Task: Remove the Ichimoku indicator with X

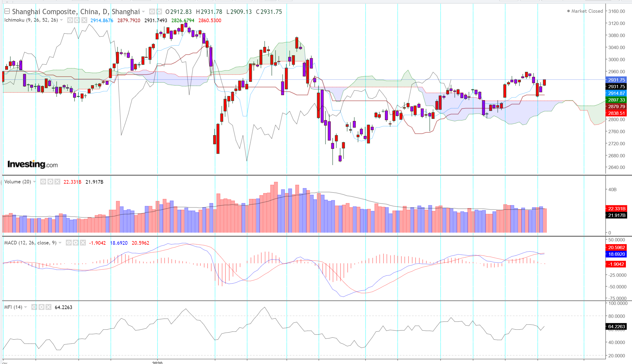Action: tap(84, 20)
